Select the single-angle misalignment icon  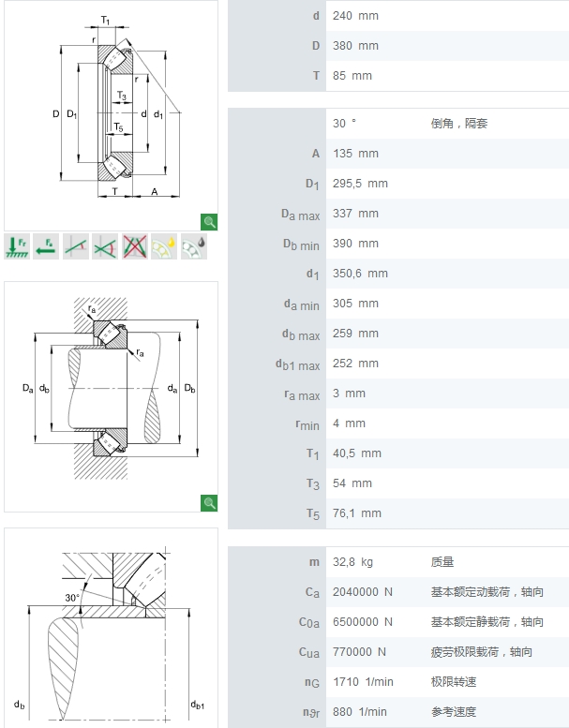[x=76, y=246]
